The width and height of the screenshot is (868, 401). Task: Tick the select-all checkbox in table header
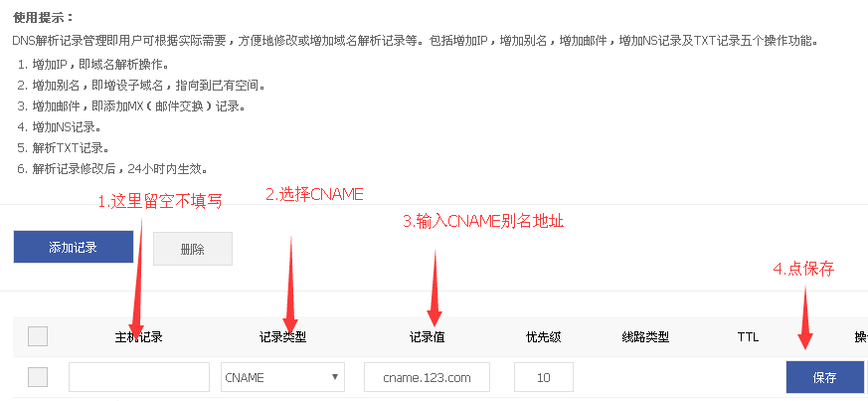pos(38,336)
